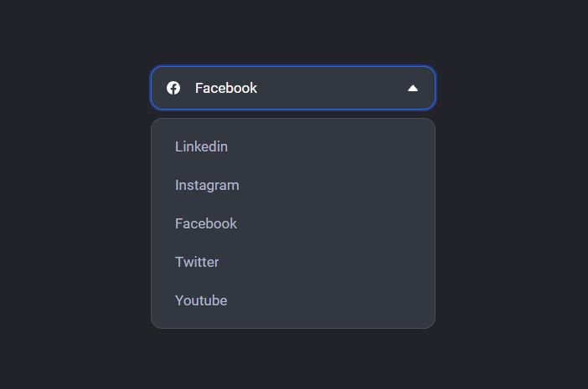
Task: Close the social network select box
Action: coord(293,88)
